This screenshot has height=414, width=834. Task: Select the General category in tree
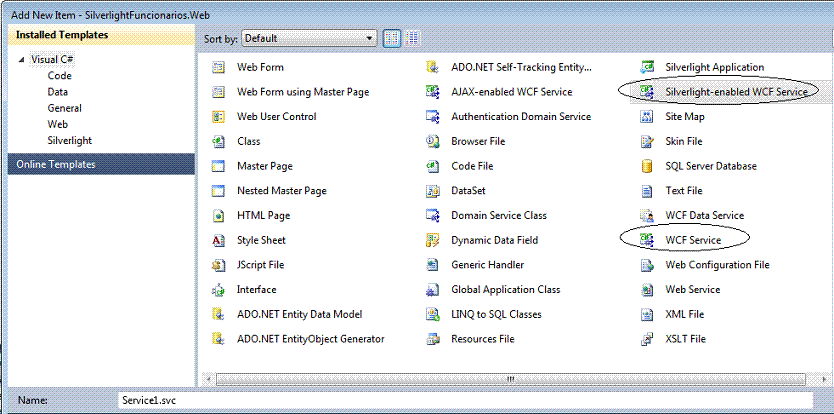[x=64, y=108]
